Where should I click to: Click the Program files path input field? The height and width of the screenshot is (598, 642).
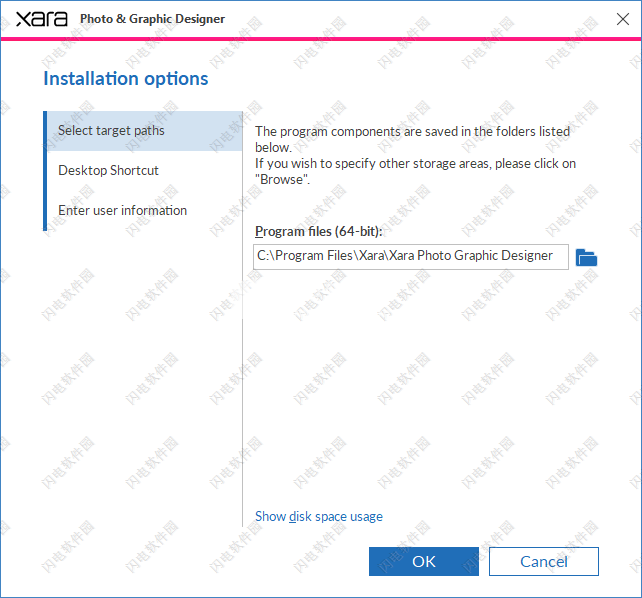pos(411,257)
